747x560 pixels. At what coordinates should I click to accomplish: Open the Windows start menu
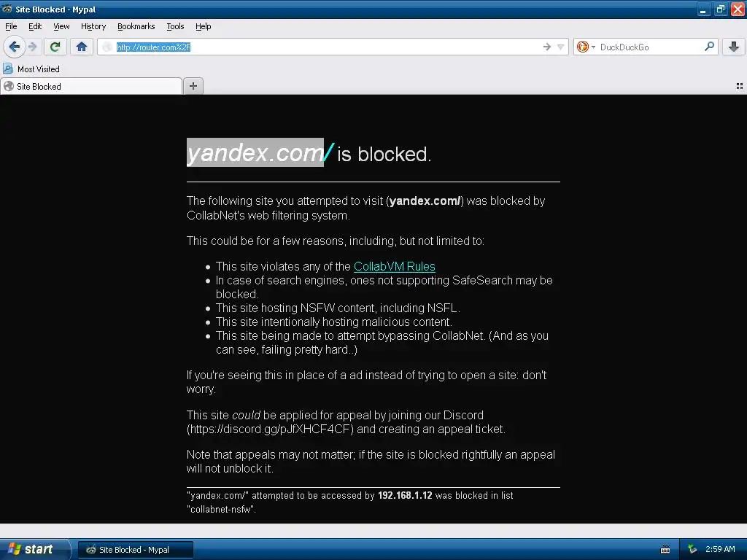tap(34, 549)
